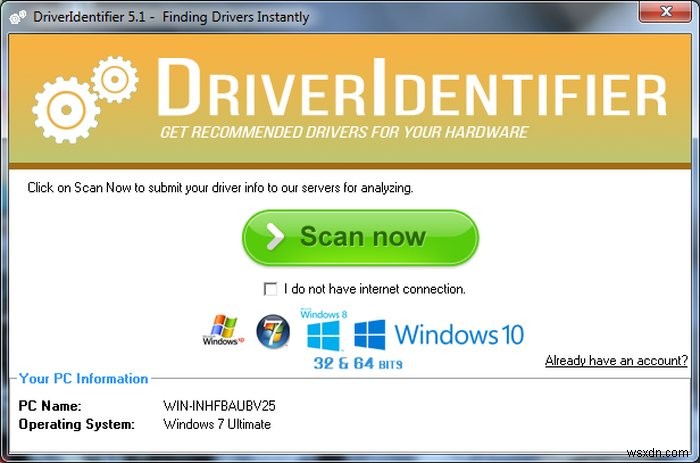
Task: Click the Windows 7 Ultimate value
Action: [217, 424]
